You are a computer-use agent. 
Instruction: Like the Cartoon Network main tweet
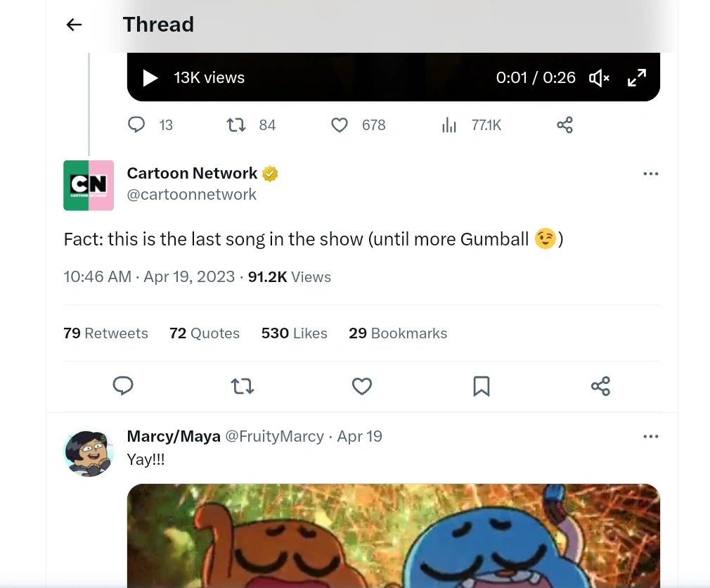(362, 386)
